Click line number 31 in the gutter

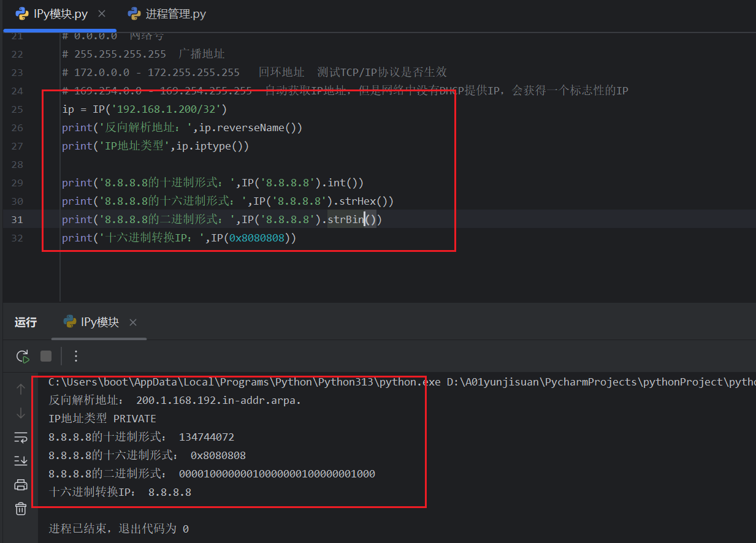click(17, 219)
